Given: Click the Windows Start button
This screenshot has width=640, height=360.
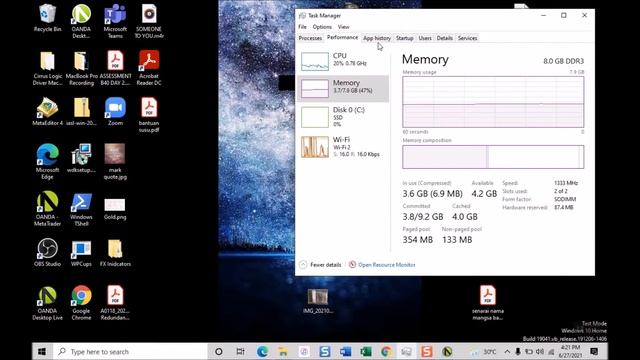Looking at the screenshot, I should tap(42, 351).
